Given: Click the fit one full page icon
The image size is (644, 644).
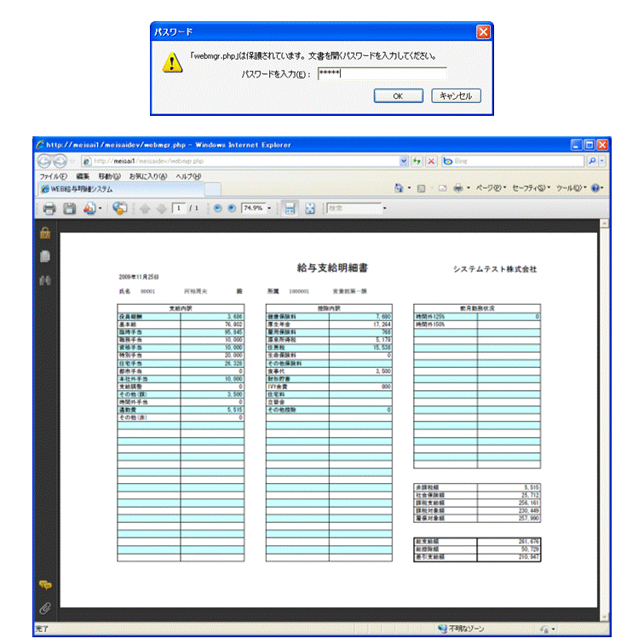Looking at the screenshot, I should pos(310,209).
